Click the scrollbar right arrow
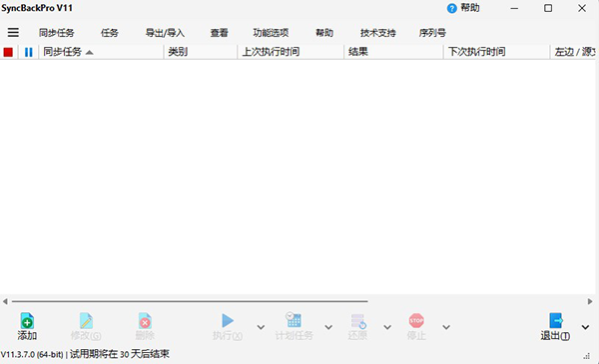Screen dimensions: 599x364 click(x=590, y=301)
